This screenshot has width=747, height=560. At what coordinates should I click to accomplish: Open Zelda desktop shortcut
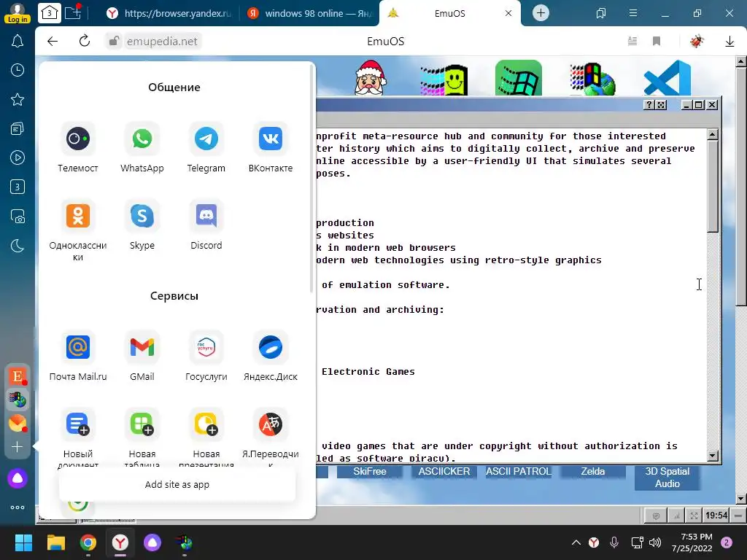pos(592,472)
